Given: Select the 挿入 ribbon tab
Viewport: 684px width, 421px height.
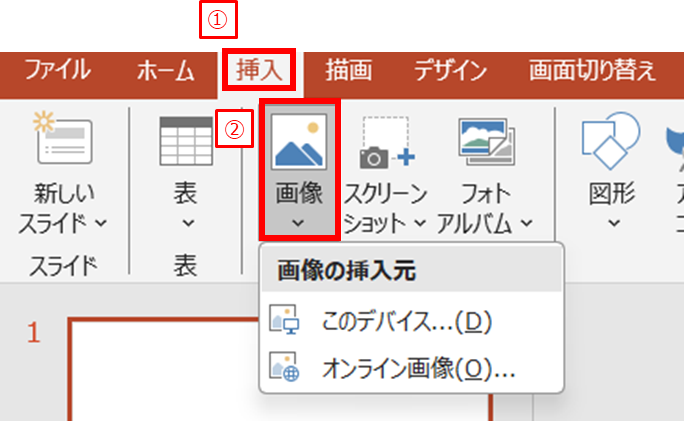Looking at the screenshot, I should pyautogui.click(x=259, y=71).
